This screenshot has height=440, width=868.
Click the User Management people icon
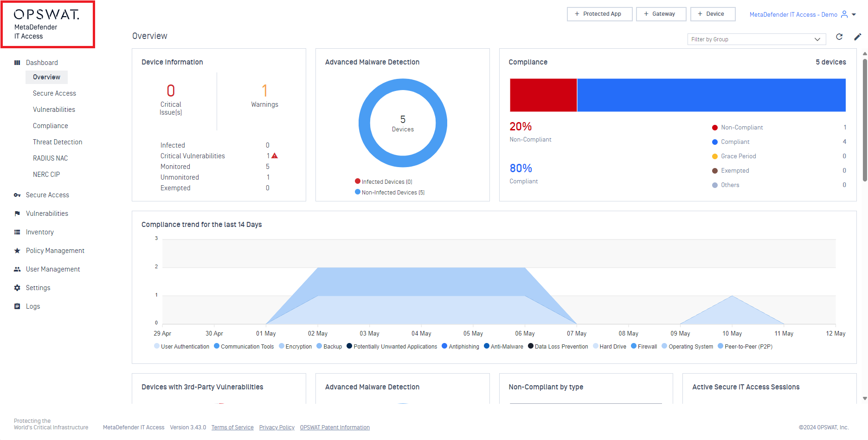pyautogui.click(x=17, y=269)
